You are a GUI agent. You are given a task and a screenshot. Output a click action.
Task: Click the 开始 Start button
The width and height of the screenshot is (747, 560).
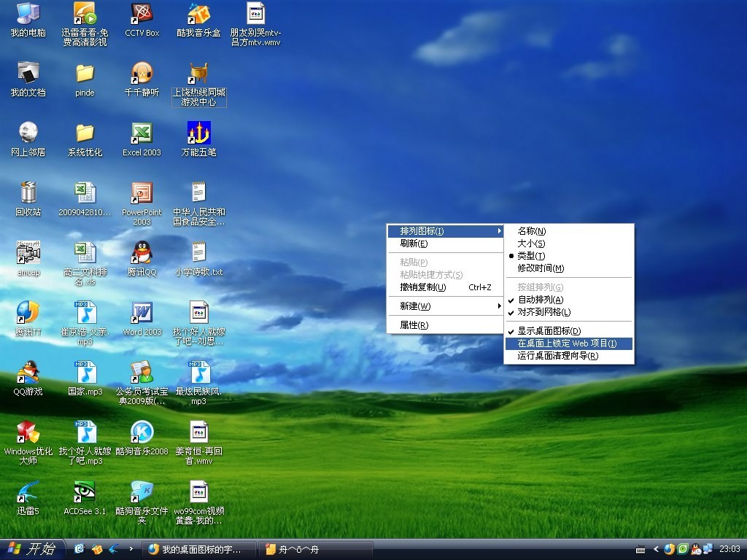(x=32, y=549)
